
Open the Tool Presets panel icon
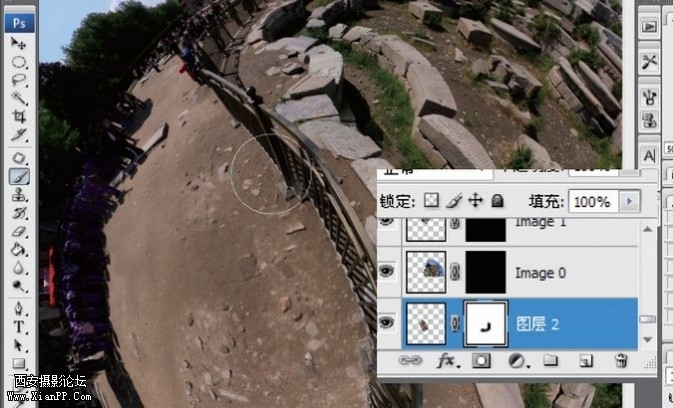coord(649,62)
